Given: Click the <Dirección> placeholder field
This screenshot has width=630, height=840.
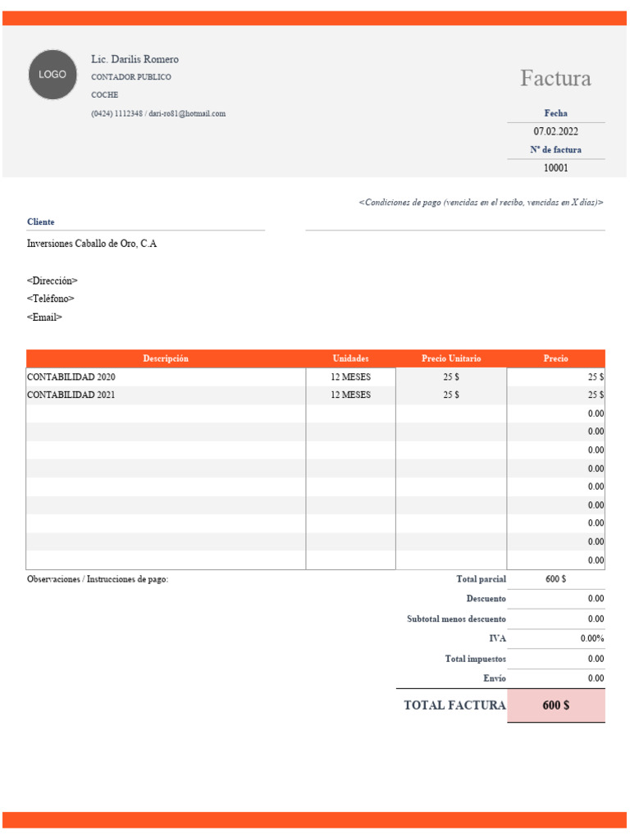Looking at the screenshot, I should [52, 281].
